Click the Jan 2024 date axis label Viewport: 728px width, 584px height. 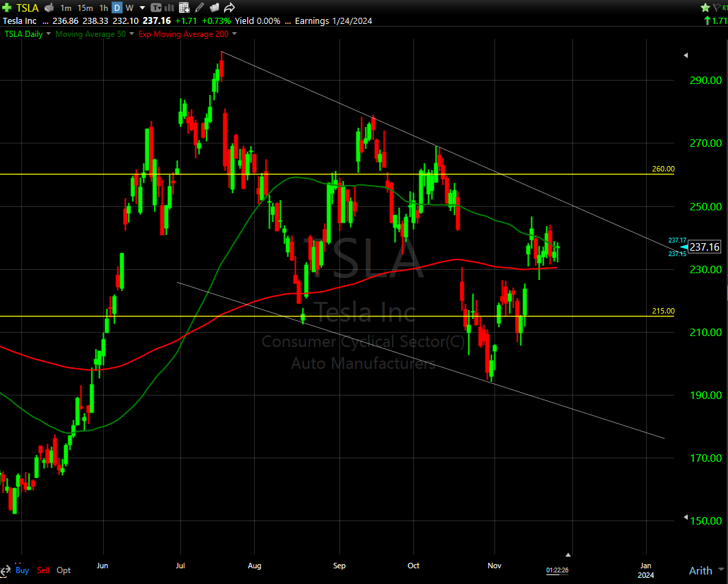(x=646, y=570)
